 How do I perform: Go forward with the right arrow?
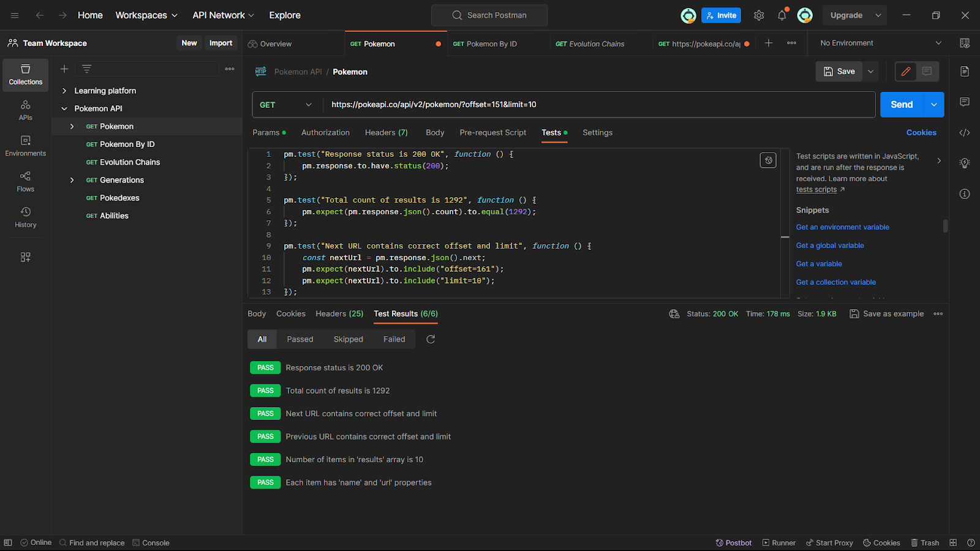[62, 15]
